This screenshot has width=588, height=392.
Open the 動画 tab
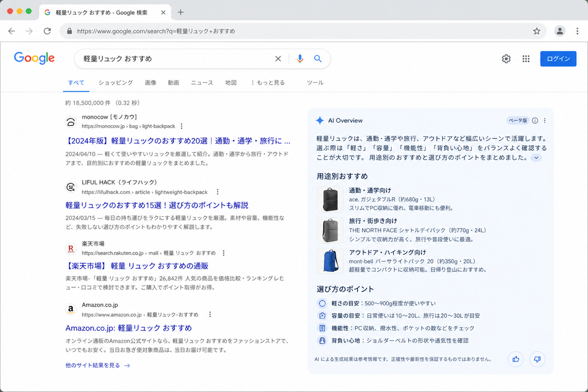click(x=173, y=82)
